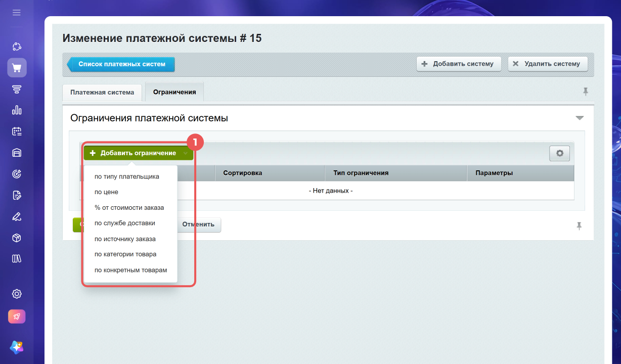The image size is (621, 364).
Task: Open the hamburger menu in the sidebar
Action: (x=17, y=12)
